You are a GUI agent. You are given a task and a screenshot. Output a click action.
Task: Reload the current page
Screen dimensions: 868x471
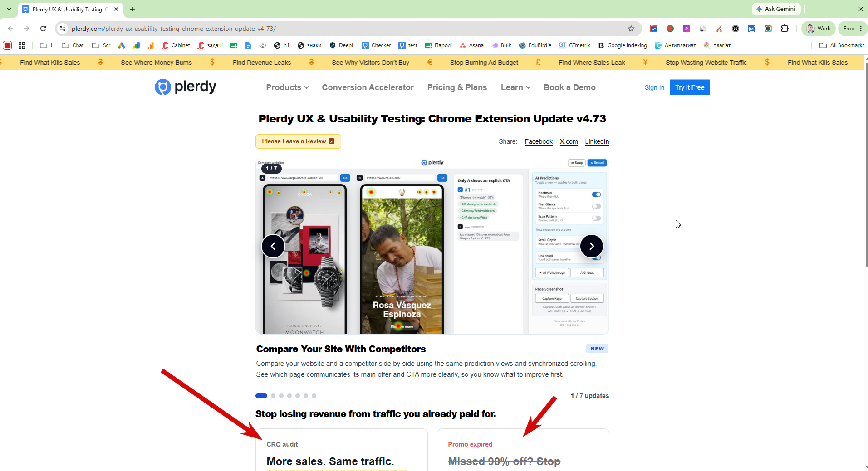[43, 29]
